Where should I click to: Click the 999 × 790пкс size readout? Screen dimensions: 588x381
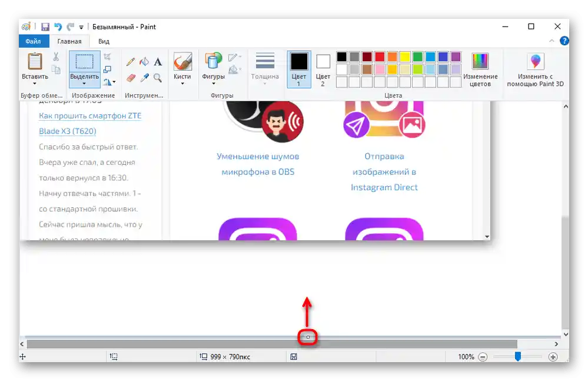225,357
